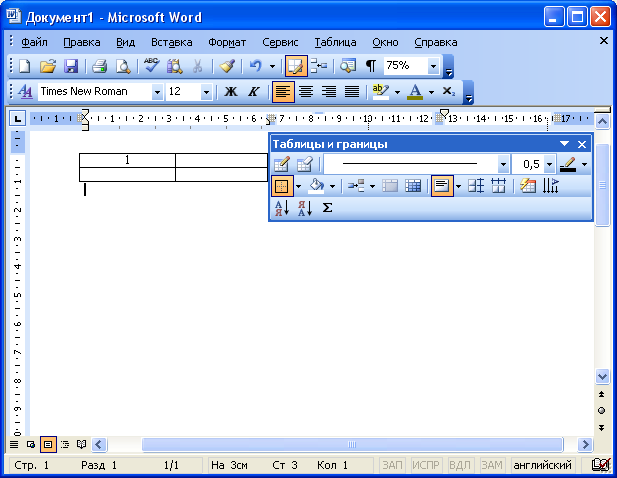Close the Таблицы и границы toolbar
Viewport: 617px width, 478px height.
(582, 144)
